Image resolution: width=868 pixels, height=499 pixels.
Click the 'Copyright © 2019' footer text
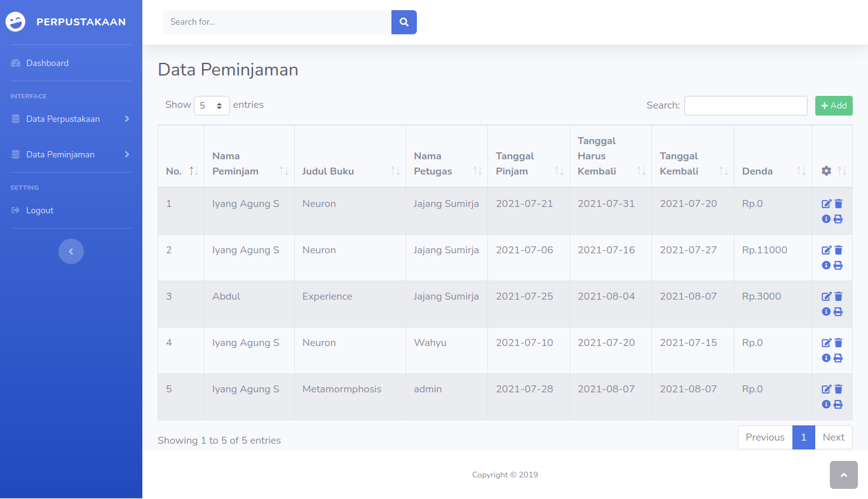[x=505, y=475]
